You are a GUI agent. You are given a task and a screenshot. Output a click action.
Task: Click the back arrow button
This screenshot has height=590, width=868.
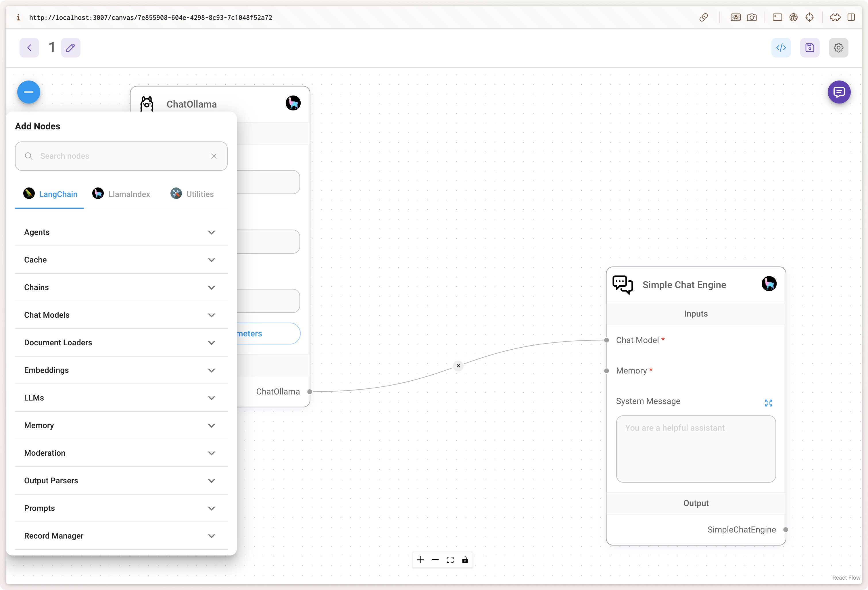29,47
